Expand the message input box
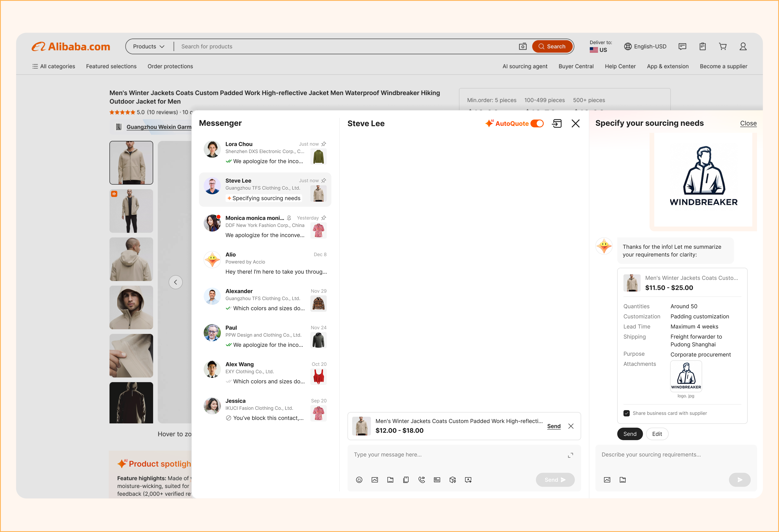Viewport: 779px width, 532px height. click(x=571, y=455)
